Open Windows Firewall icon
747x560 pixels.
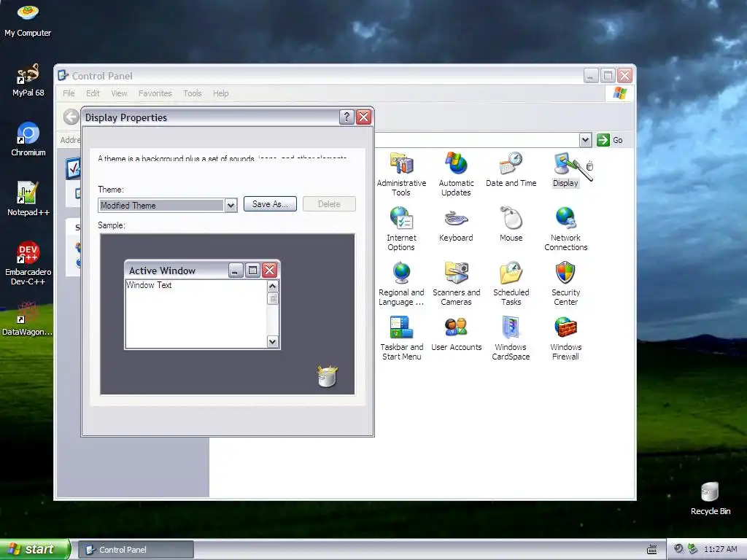pyautogui.click(x=565, y=338)
